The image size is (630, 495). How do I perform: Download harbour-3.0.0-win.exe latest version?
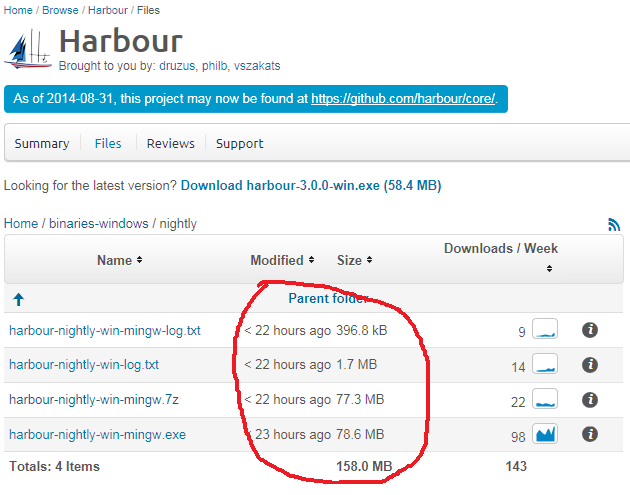311,185
